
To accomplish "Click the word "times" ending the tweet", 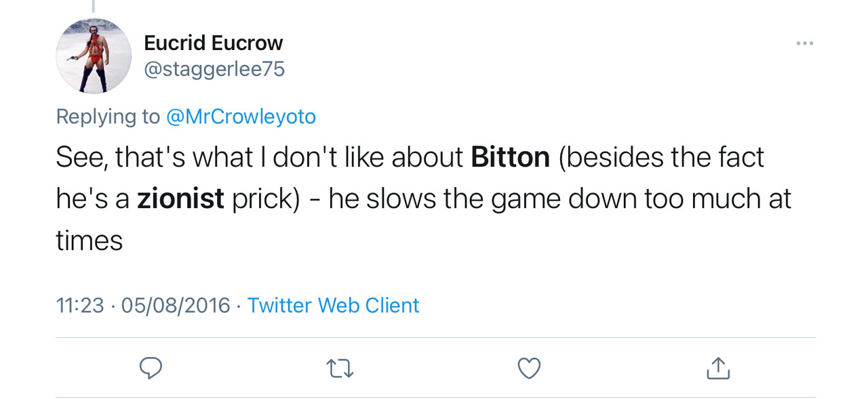I will tap(89, 240).
